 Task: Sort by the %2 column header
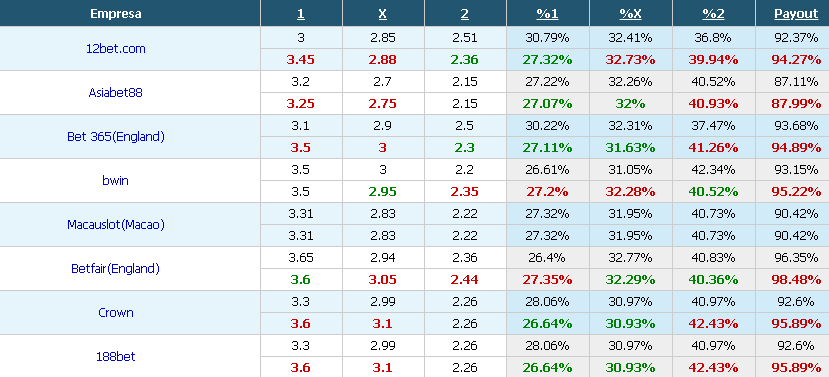click(713, 14)
